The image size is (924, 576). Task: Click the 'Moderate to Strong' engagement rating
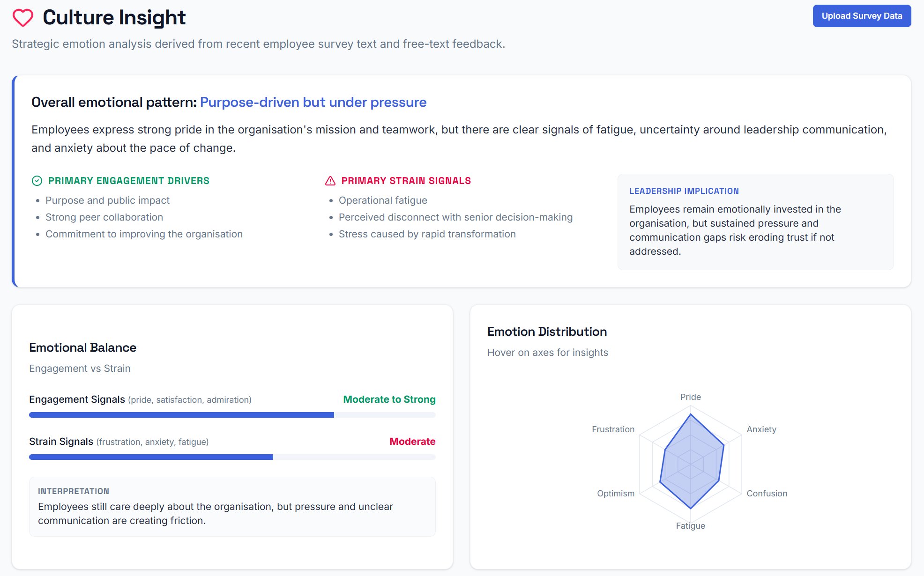coord(389,399)
